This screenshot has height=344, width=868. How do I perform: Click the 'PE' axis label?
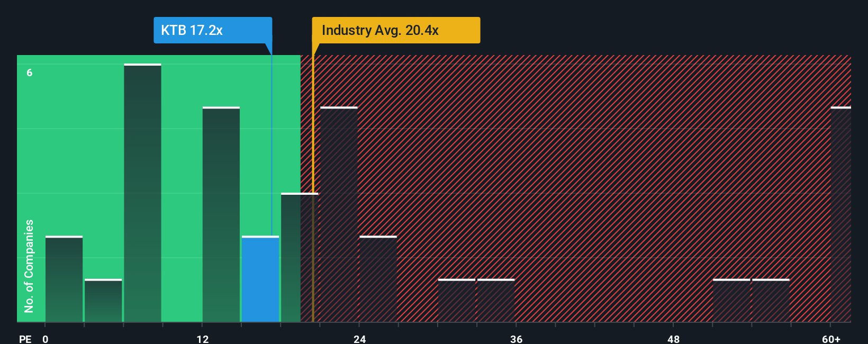click(x=25, y=339)
